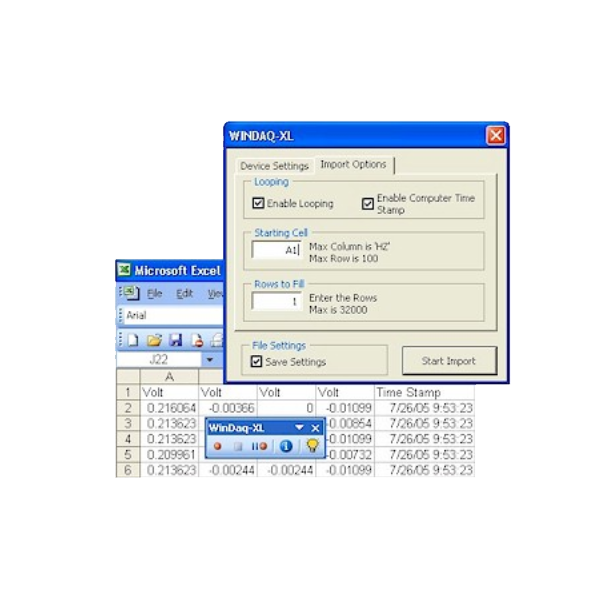Open the blue info icon in WinDaq-XL toolbar

[285, 446]
